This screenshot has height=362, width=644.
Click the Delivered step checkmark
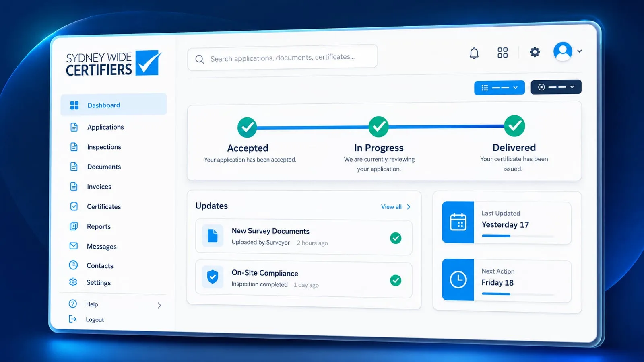(515, 126)
